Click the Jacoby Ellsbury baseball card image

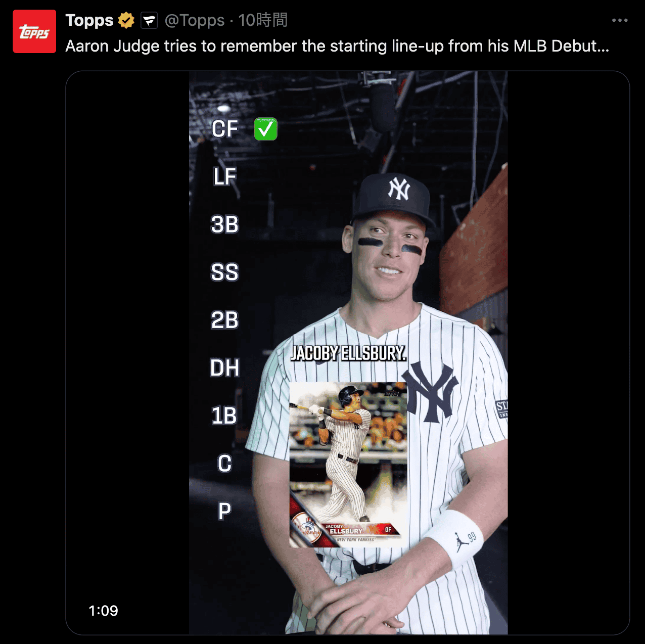coord(348,465)
